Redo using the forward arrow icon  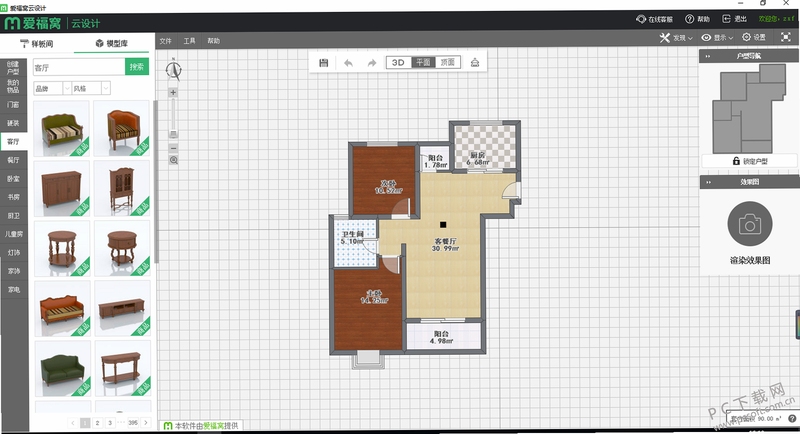372,63
